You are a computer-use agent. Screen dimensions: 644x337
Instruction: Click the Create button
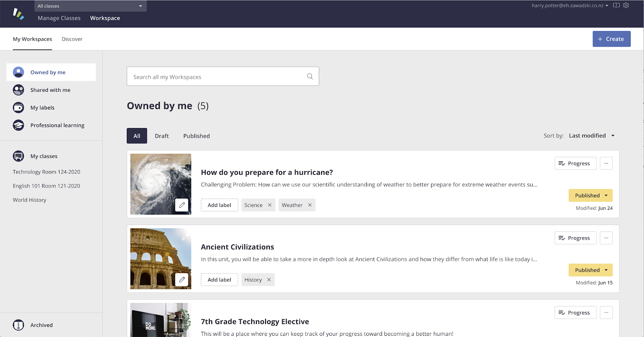(x=611, y=39)
